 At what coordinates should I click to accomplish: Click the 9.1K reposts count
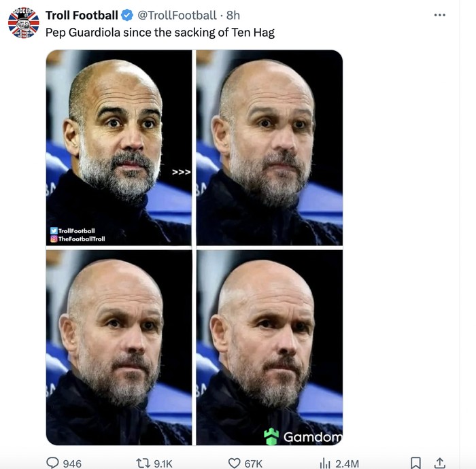pos(163,464)
